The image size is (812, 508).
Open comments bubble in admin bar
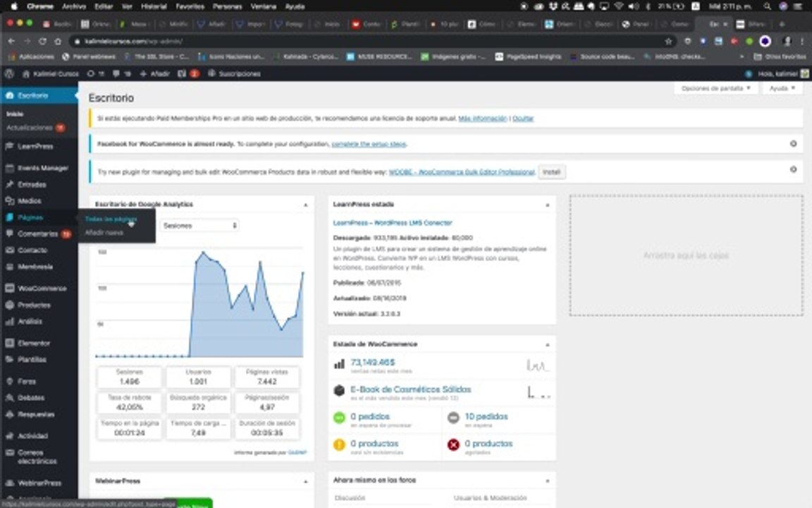[x=116, y=73]
